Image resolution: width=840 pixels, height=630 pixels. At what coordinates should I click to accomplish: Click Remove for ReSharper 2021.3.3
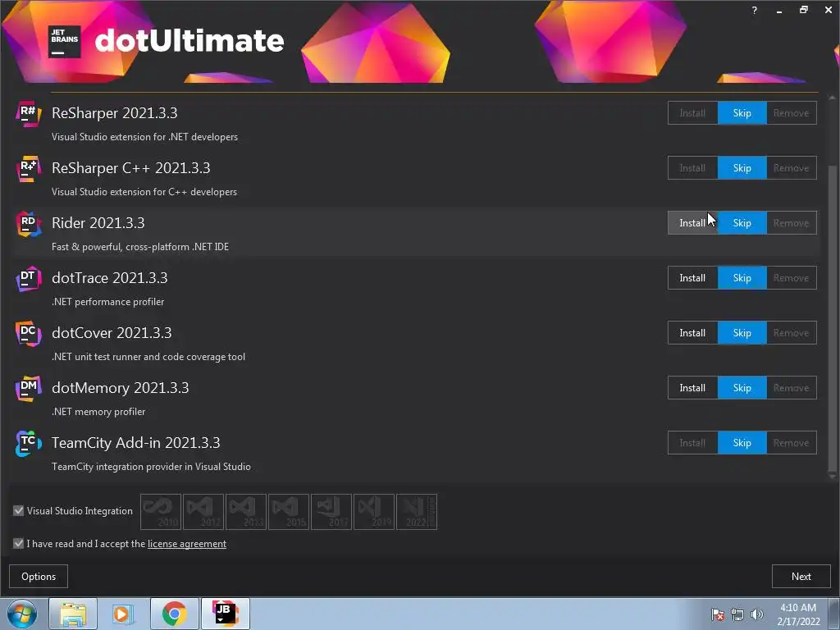pos(792,113)
